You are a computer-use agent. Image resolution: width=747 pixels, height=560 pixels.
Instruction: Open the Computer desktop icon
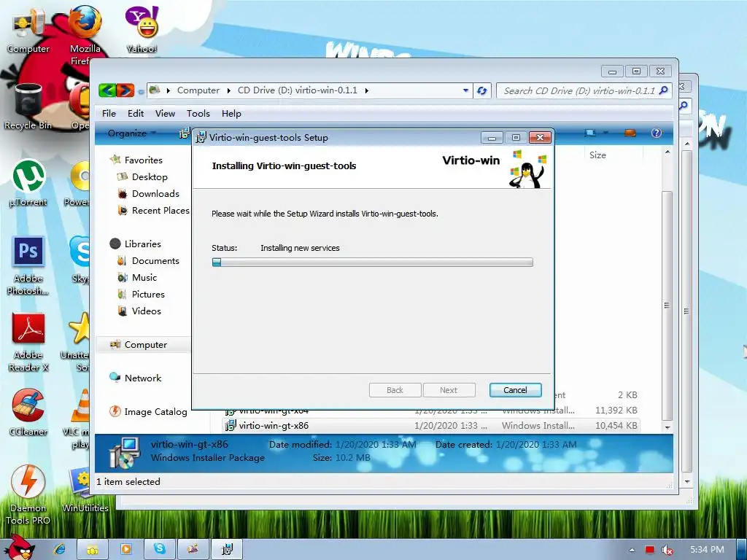pos(28,31)
